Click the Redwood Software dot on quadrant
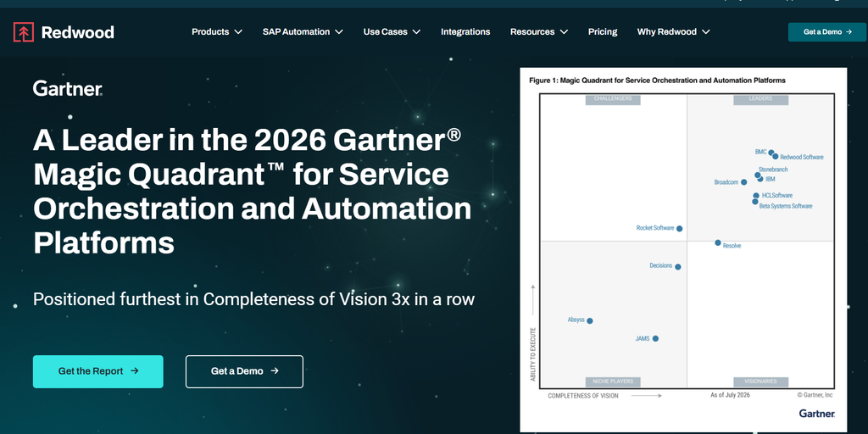This screenshot has width=868, height=434. [x=776, y=157]
